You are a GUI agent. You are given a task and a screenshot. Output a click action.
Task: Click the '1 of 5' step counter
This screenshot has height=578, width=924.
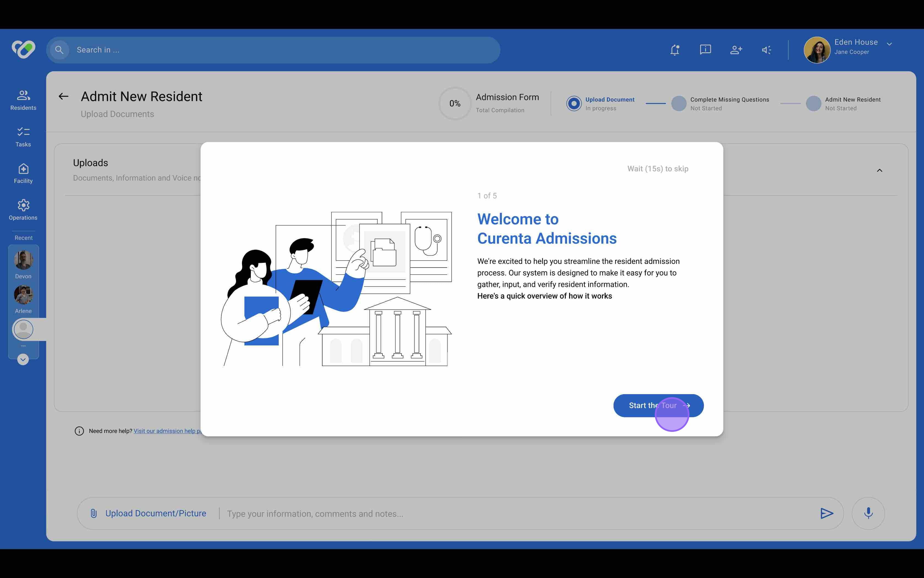coord(487,196)
